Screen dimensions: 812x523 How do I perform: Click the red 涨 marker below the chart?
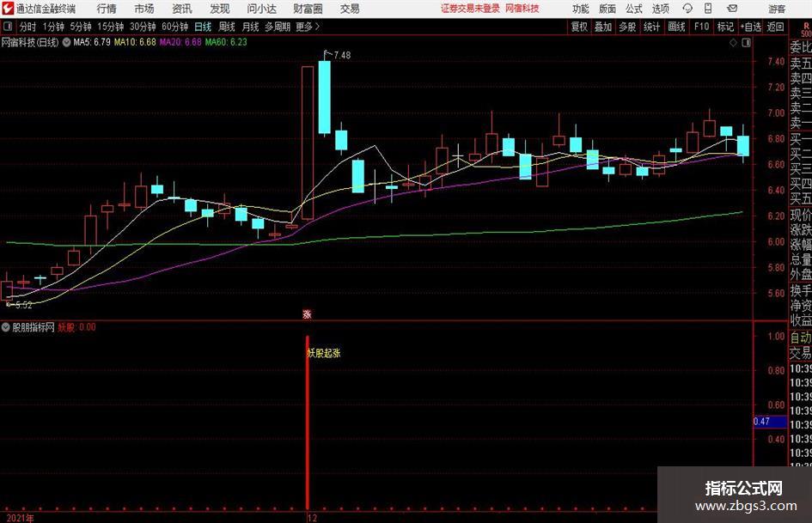[307, 314]
